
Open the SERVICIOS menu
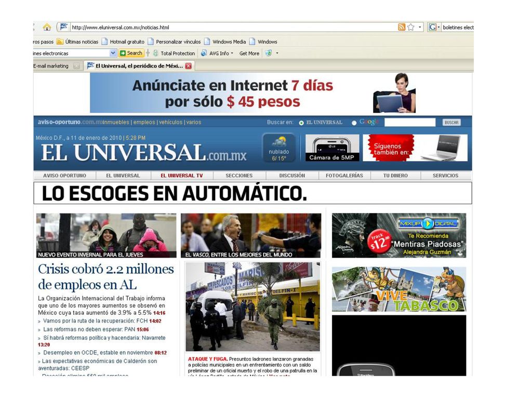click(x=445, y=176)
